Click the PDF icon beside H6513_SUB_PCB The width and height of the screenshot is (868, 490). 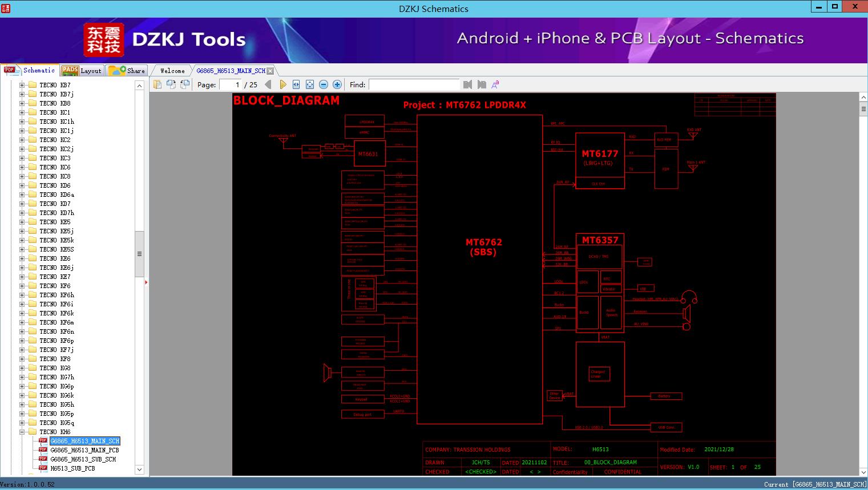[43, 468]
